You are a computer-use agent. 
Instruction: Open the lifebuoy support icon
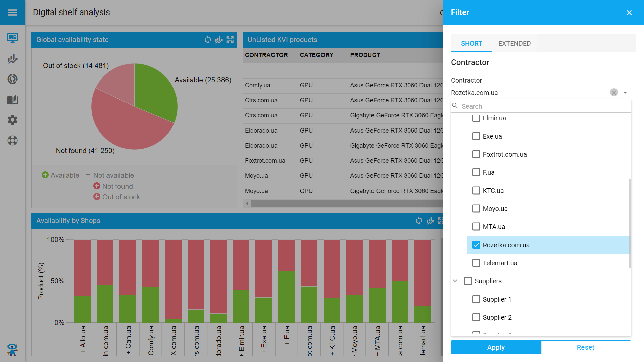pos(12,140)
